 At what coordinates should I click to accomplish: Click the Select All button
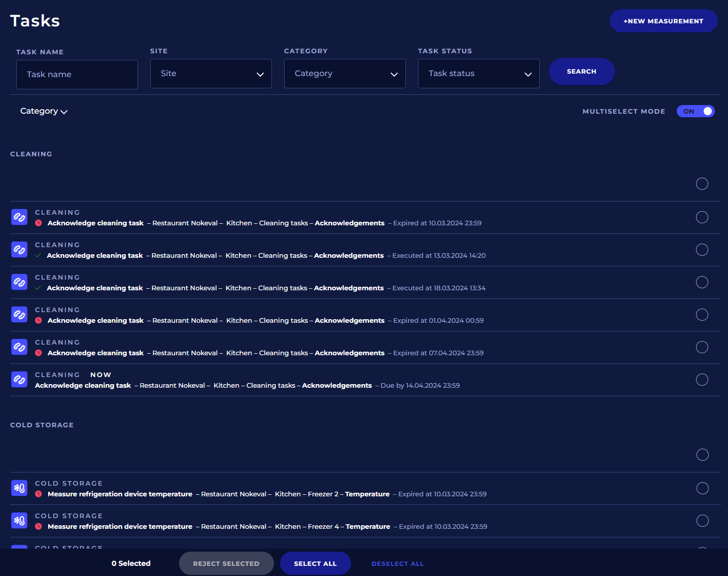[315, 563]
